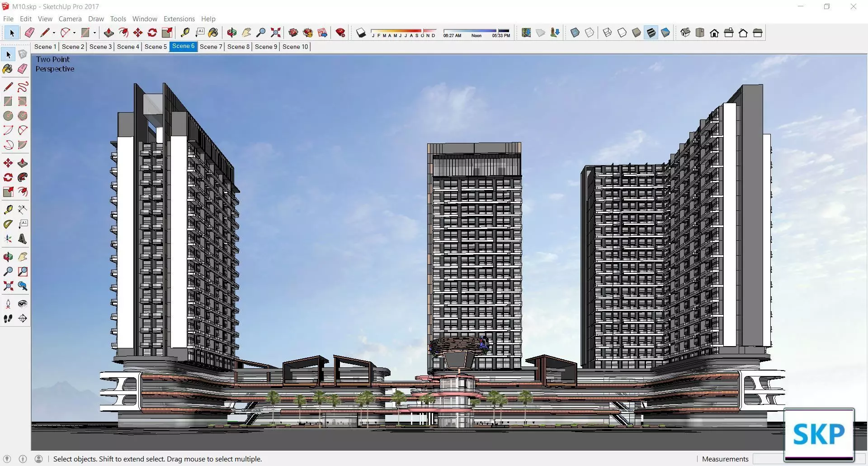Screen dimensions: 868x466
Task: Enable Hidden Line face style
Action: click(622, 33)
